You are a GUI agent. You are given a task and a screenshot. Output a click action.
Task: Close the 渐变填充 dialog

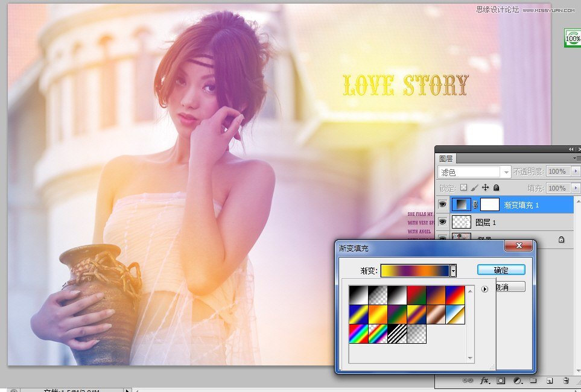point(519,245)
